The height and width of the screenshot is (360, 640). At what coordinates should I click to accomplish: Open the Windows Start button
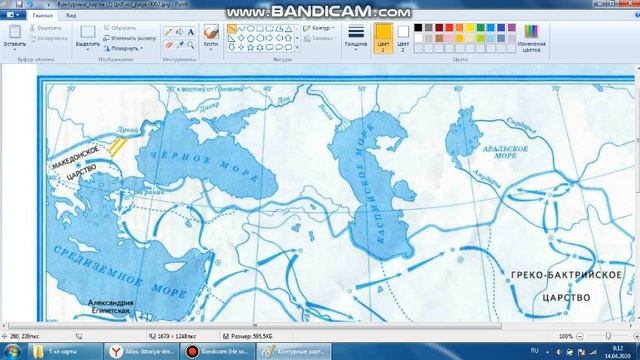click(12, 351)
